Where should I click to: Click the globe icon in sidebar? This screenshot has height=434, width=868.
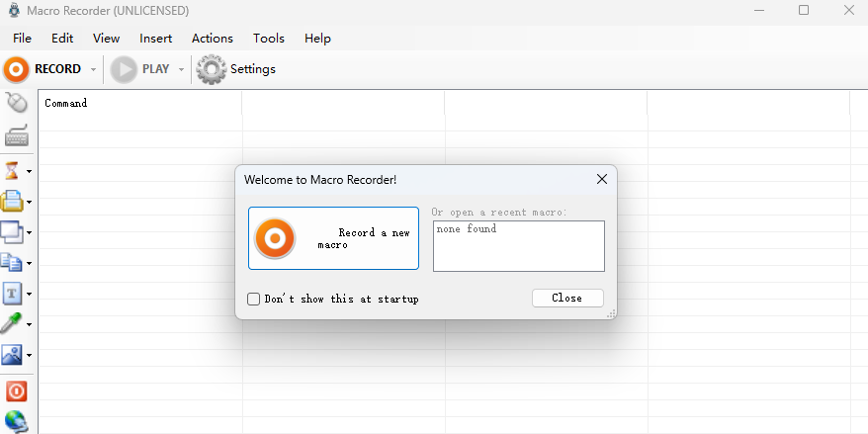coord(16,421)
